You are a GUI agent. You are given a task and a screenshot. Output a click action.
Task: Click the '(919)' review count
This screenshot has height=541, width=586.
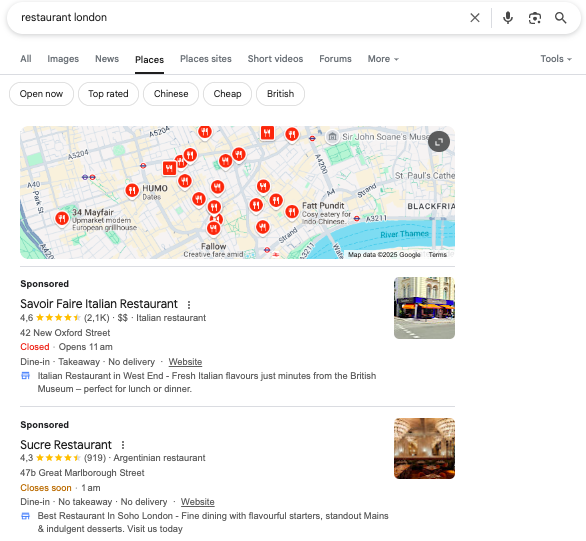pos(95,458)
